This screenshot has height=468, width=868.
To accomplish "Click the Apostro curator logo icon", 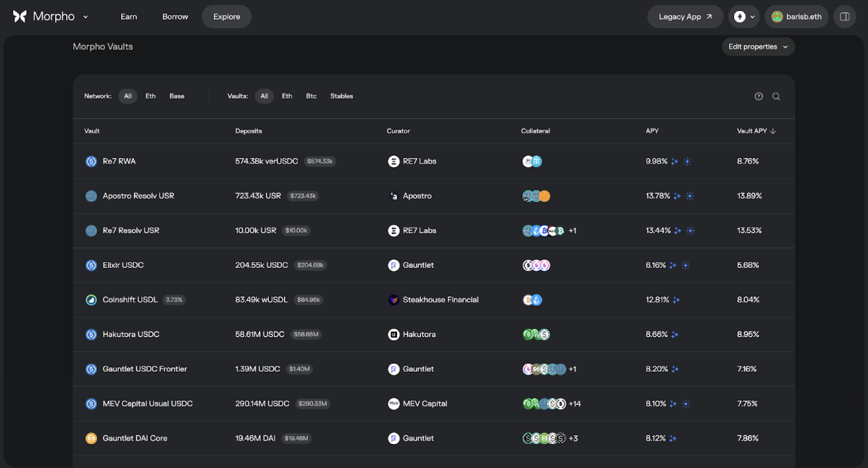I will point(393,196).
